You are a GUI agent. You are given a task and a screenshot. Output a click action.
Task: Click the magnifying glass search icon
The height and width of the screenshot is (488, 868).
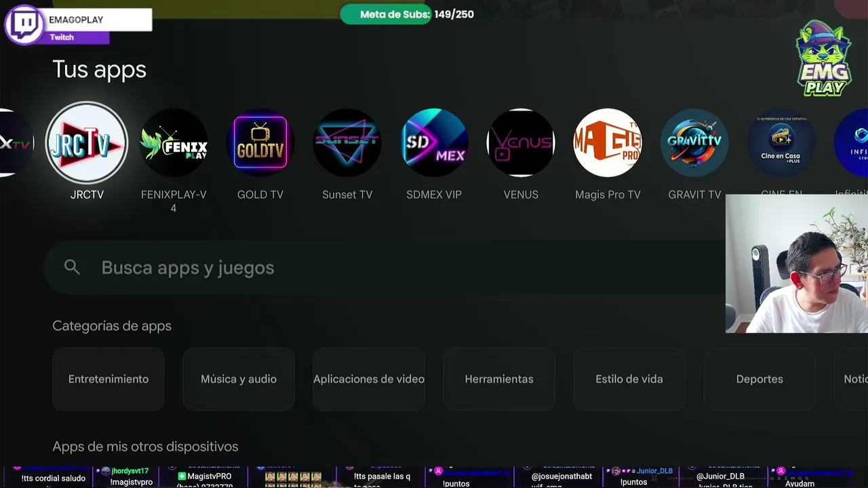[72, 268]
